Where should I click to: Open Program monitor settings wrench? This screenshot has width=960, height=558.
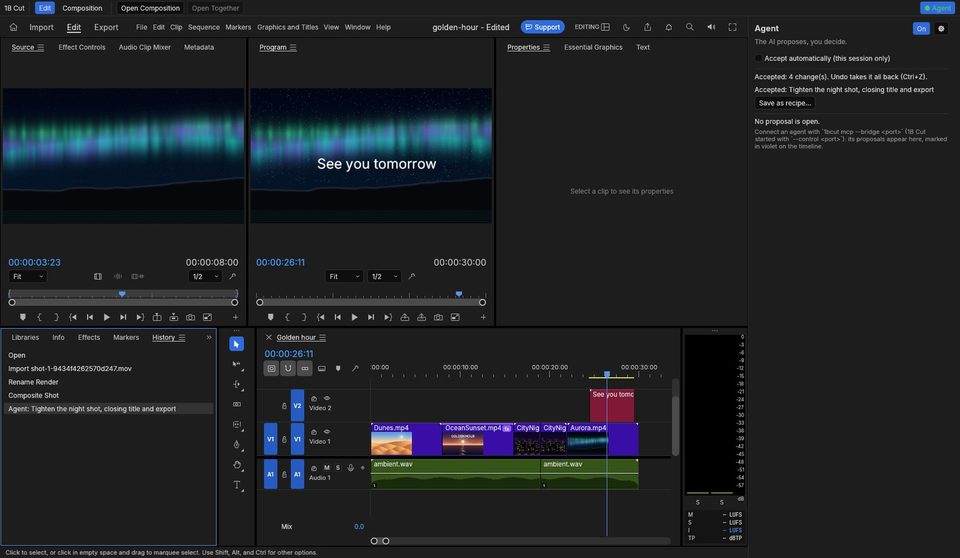(411, 276)
